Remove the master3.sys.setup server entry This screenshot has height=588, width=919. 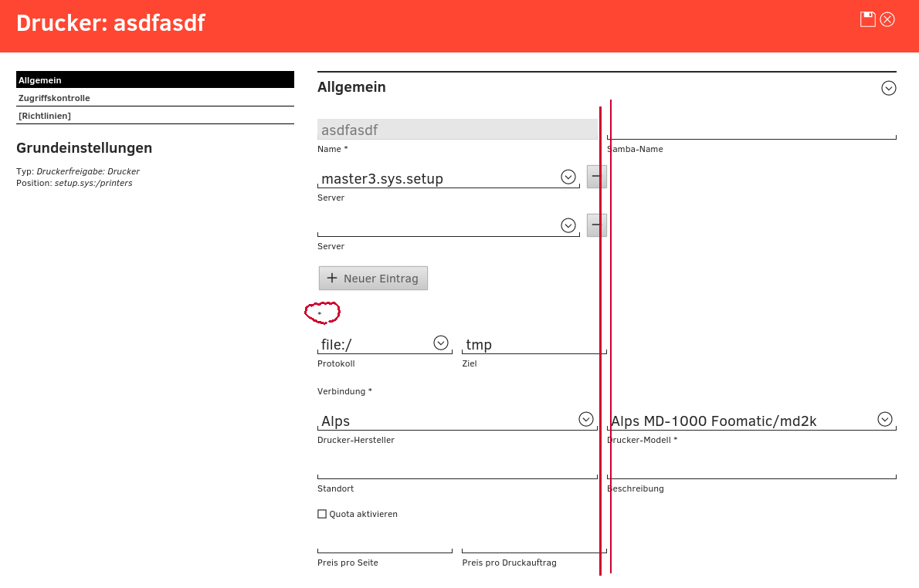point(595,177)
